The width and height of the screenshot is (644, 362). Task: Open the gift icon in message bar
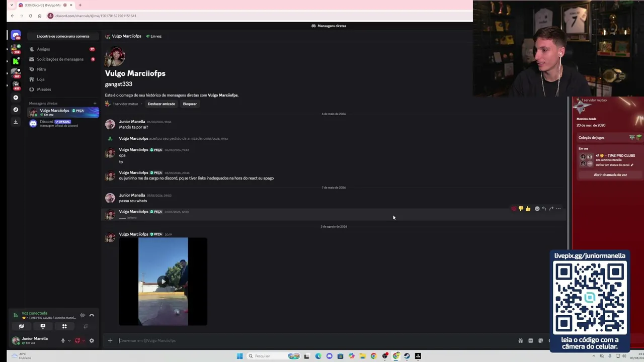click(520, 341)
